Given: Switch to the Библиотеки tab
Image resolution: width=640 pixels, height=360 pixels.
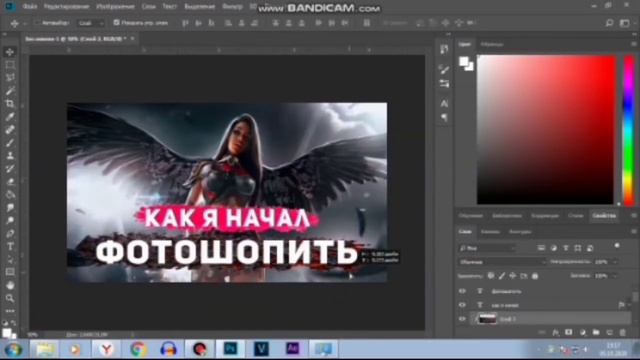Looking at the screenshot, I should [x=507, y=216].
